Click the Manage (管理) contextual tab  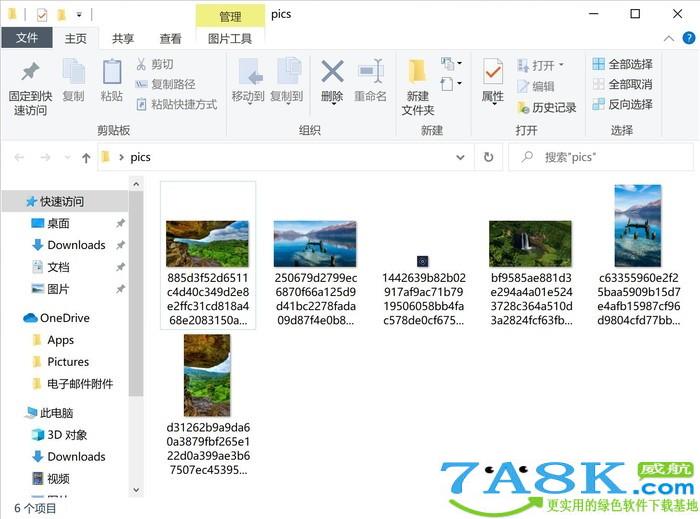pyautogui.click(x=230, y=17)
